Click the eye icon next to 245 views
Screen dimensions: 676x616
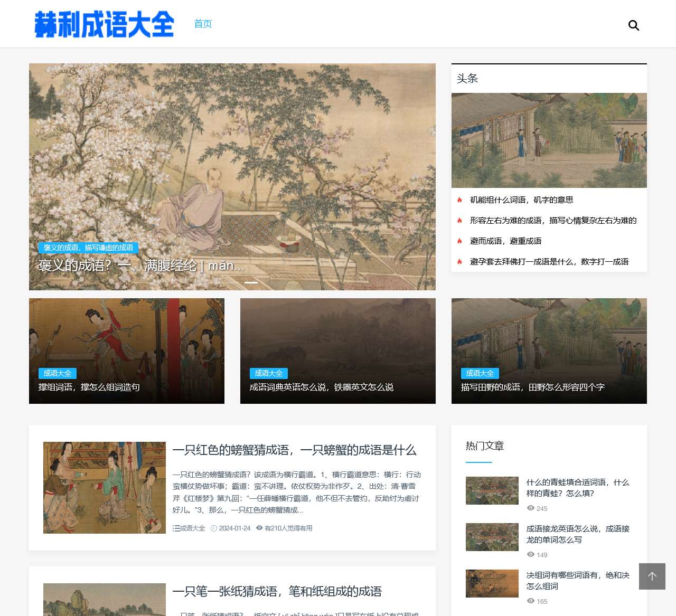[531, 508]
